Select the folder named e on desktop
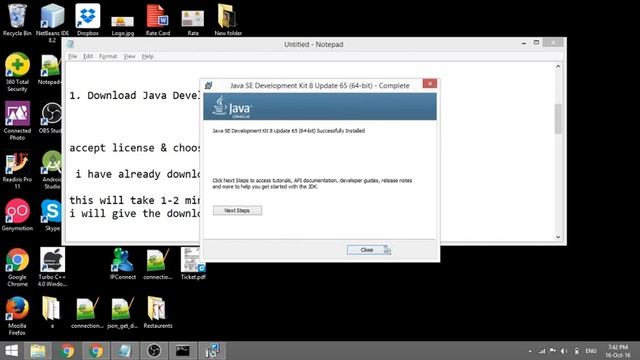The height and width of the screenshot is (360, 640). point(52,313)
